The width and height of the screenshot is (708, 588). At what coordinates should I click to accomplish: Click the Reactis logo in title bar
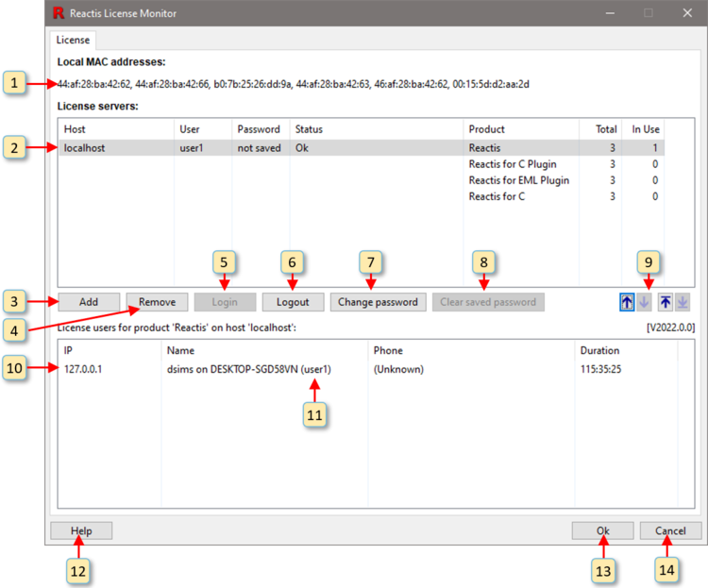pyautogui.click(x=59, y=13)
